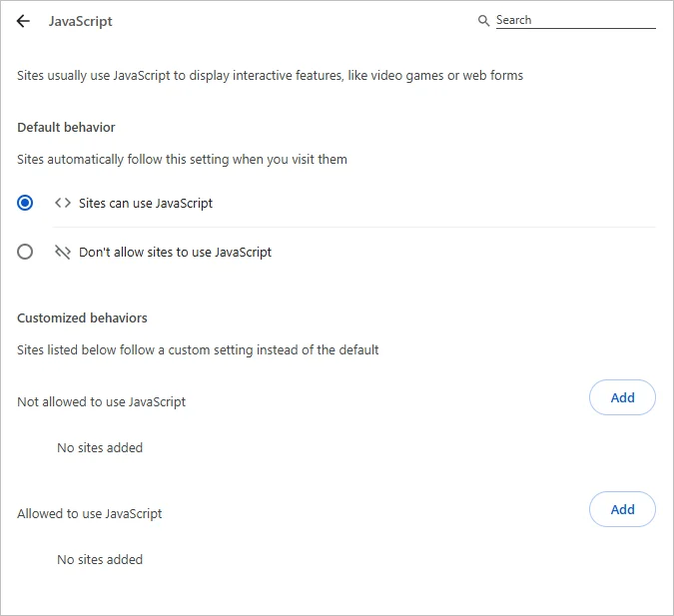
Task: Add a site to Not allowed to use JavaScript
Action: pos(622,397)
